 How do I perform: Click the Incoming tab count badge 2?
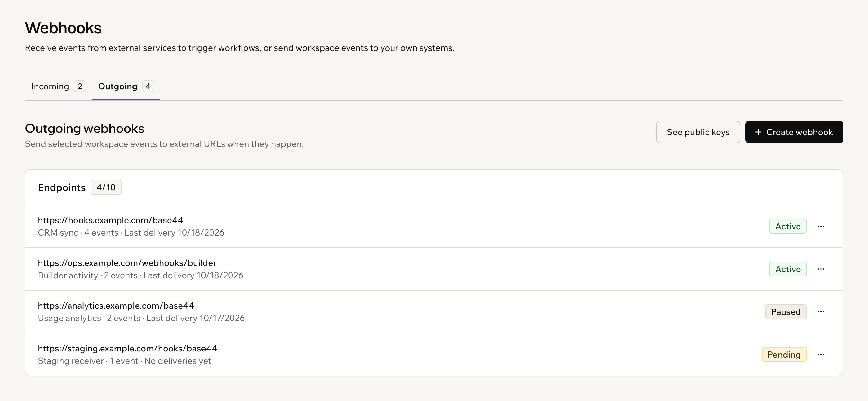click(80, 86)
